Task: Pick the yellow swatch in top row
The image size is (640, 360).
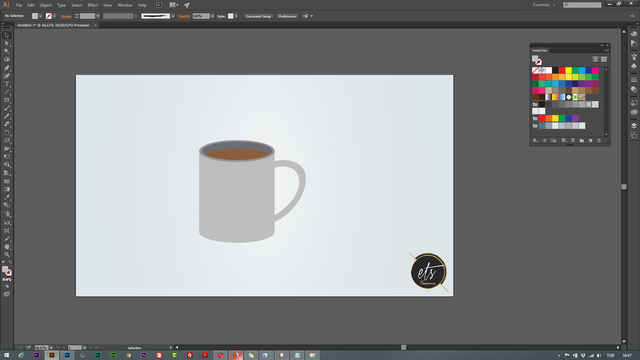Action: (x=569, y=70)
